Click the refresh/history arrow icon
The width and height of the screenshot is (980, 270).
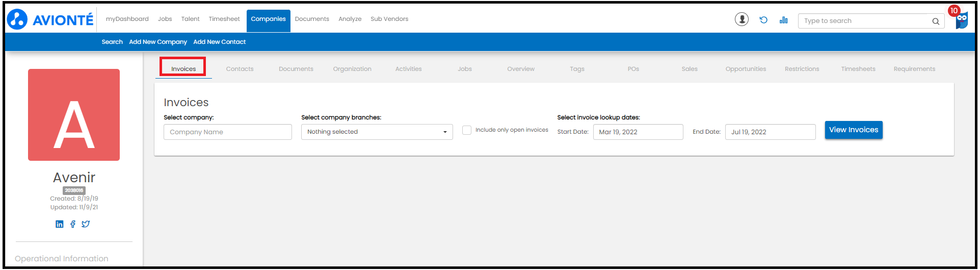(763, 20)
